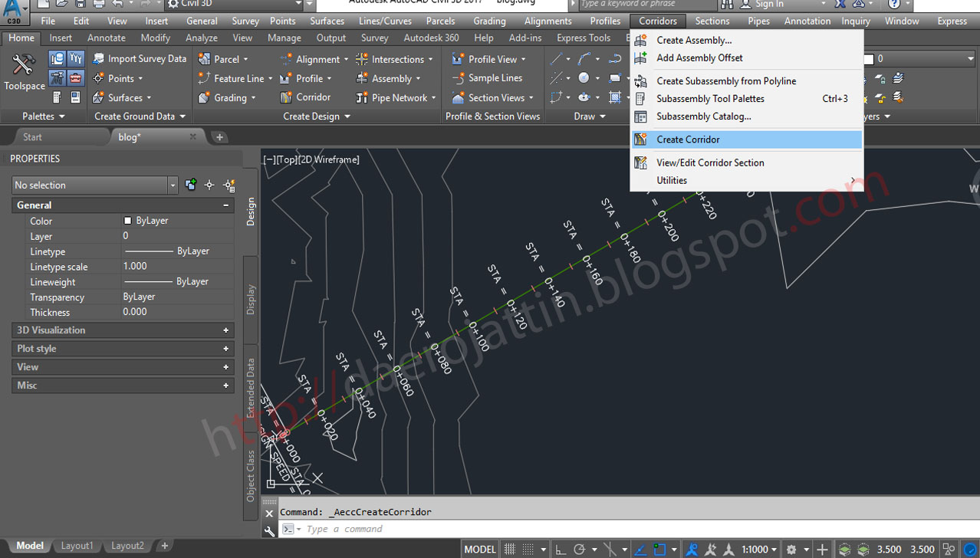Switch to the Layout1 tab
This screenshot has height=558, width=980.
tap(77, 546)
